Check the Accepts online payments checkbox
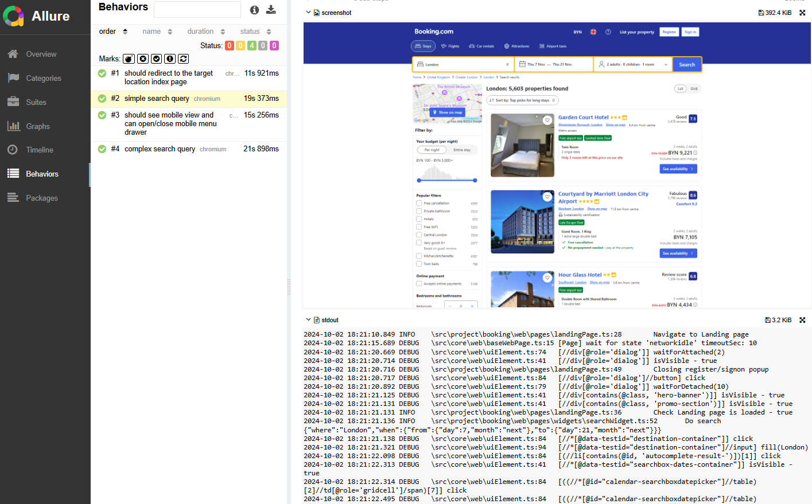The height and width of the screenshot is (504, 812). click(x=419, y=284)
